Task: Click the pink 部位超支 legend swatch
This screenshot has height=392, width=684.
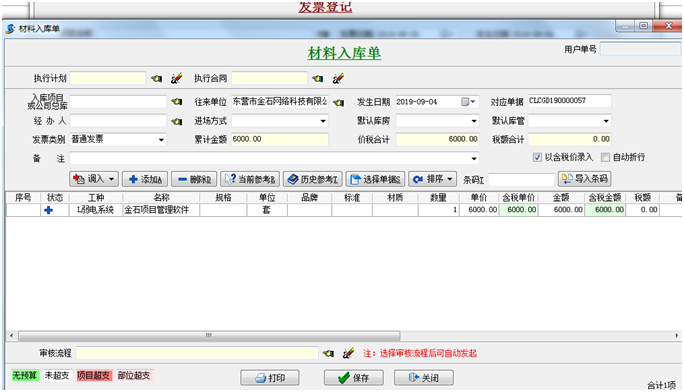Action: [134, 375]
